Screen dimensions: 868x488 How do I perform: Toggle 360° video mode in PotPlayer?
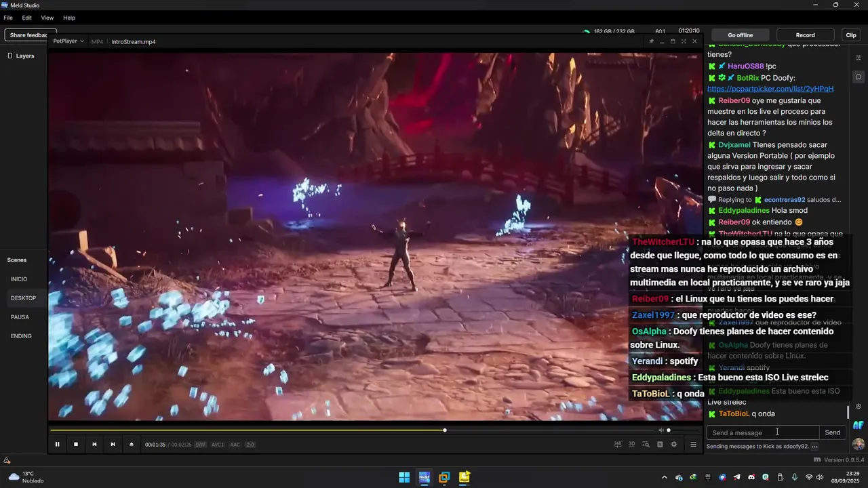[618, 444]
